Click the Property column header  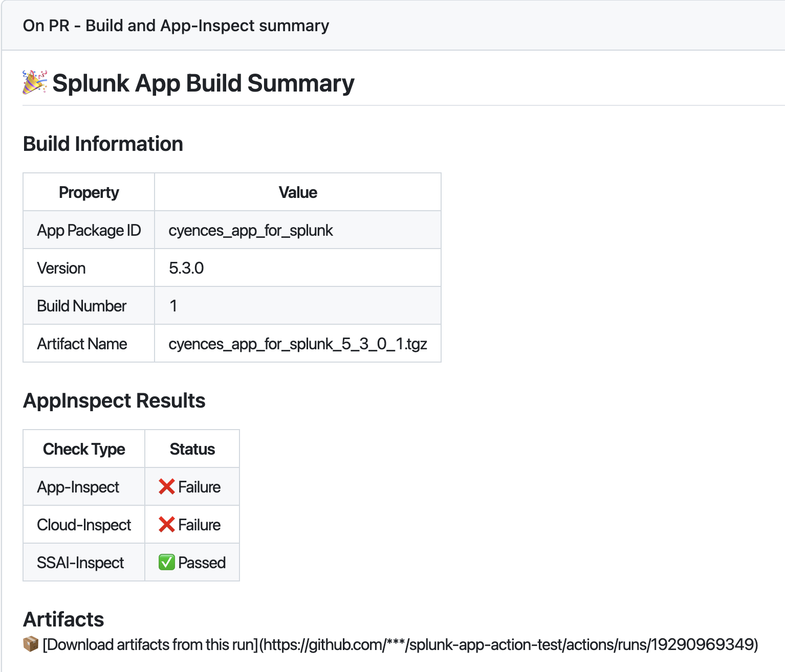pos(89,192)
